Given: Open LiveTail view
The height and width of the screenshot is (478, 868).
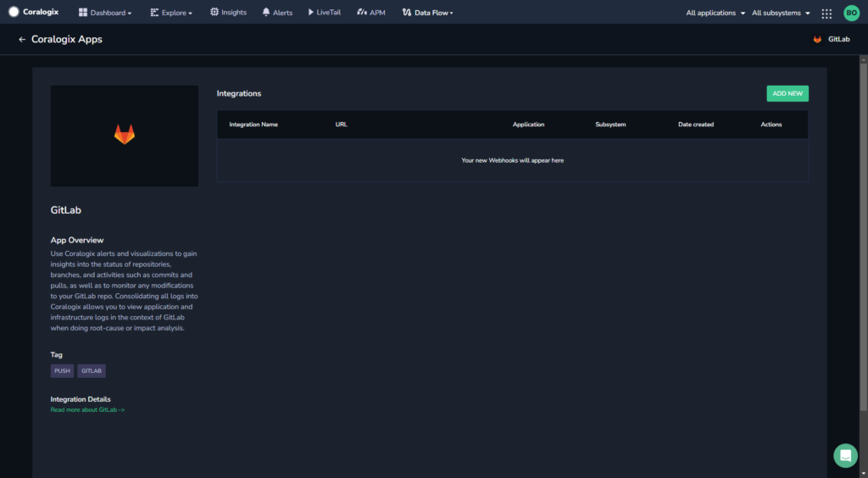Looking at the screenshot, I should [325, 12].
